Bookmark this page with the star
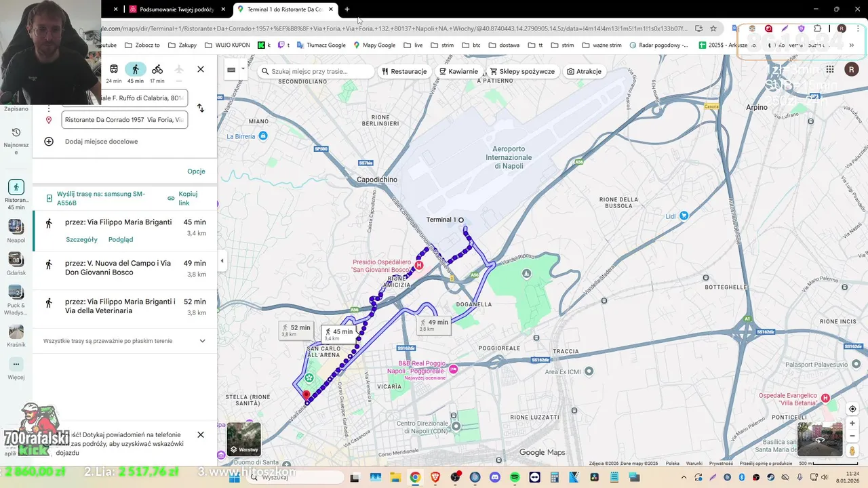Viewport: 868px width, 488px height. [x=713, y=28]
